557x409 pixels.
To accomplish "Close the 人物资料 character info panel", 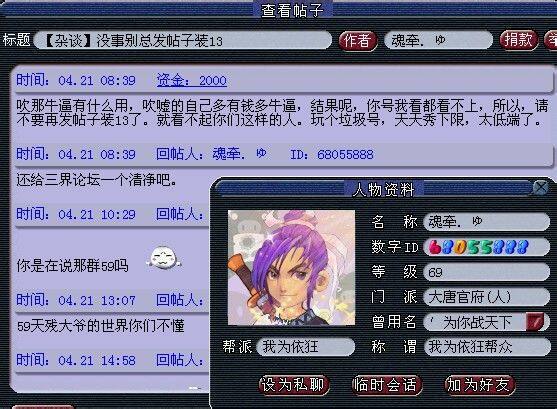I will (541, 187).
